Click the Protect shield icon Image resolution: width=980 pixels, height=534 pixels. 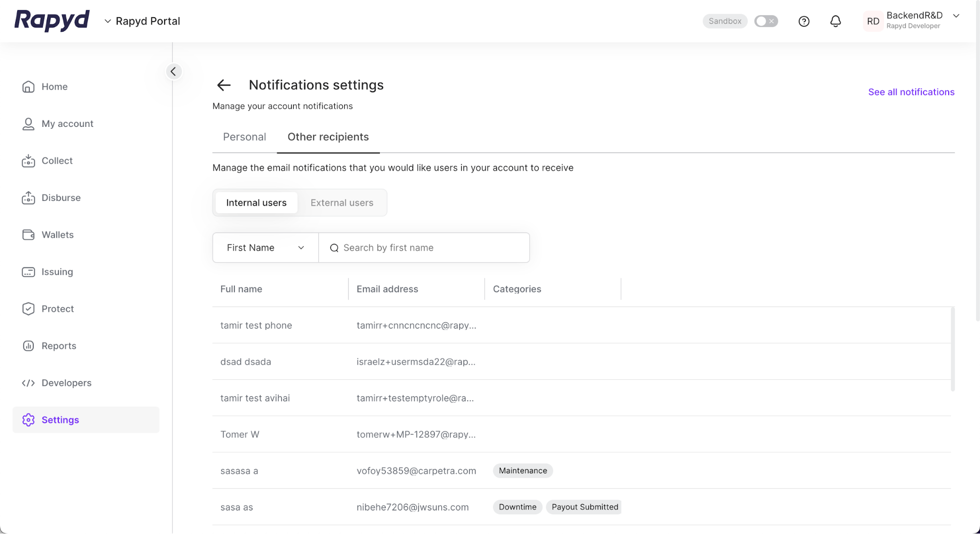(x=28, y=309)
